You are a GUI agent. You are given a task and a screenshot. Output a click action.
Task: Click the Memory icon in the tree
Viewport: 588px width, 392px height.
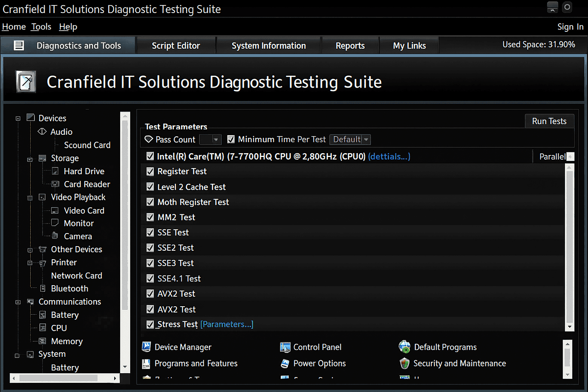coord(42,341)
